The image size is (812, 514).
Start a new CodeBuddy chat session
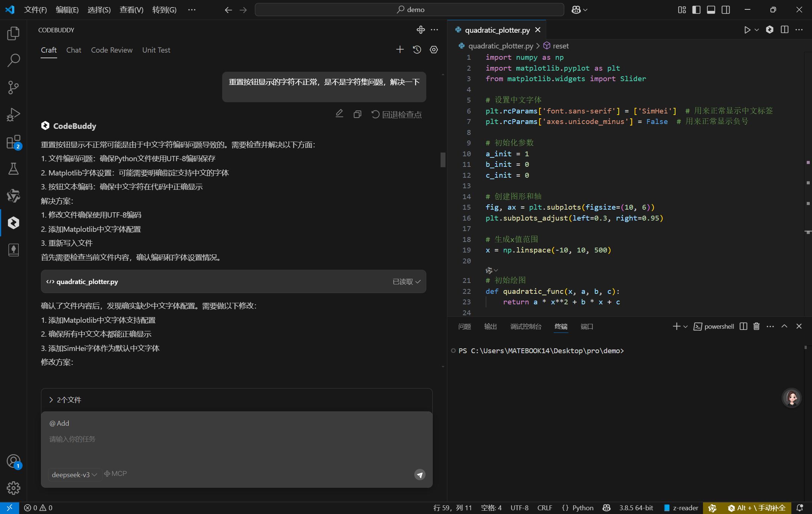[400, 50]
